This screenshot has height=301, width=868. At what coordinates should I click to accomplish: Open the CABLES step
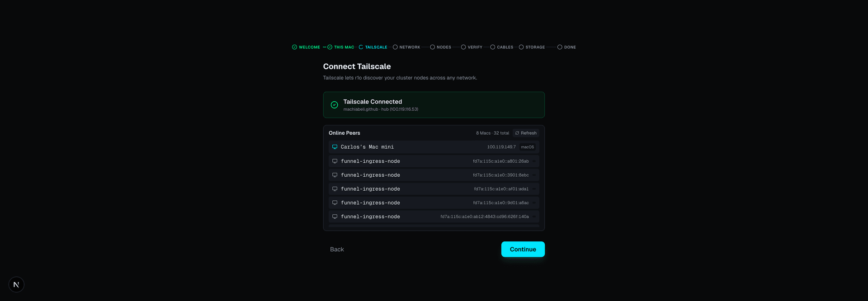tap(502, 47)
